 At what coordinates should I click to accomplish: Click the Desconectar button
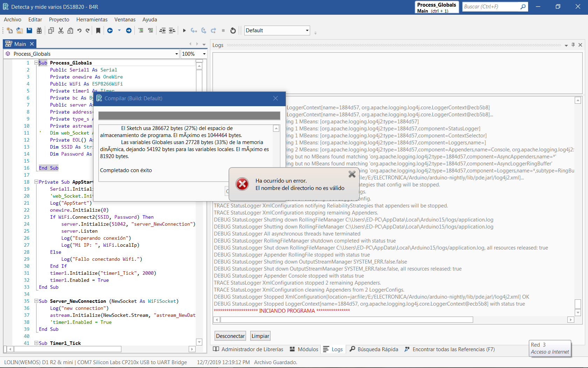coord(230,336)
